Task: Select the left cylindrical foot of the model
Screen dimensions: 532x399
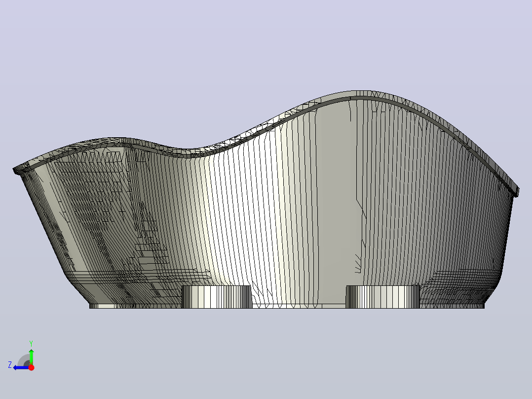Action: (217, 297)
